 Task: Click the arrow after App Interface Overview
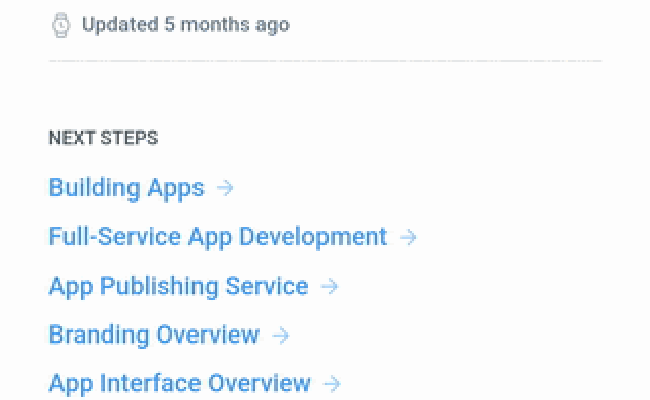pyautogui.click(x=332, y=384)
